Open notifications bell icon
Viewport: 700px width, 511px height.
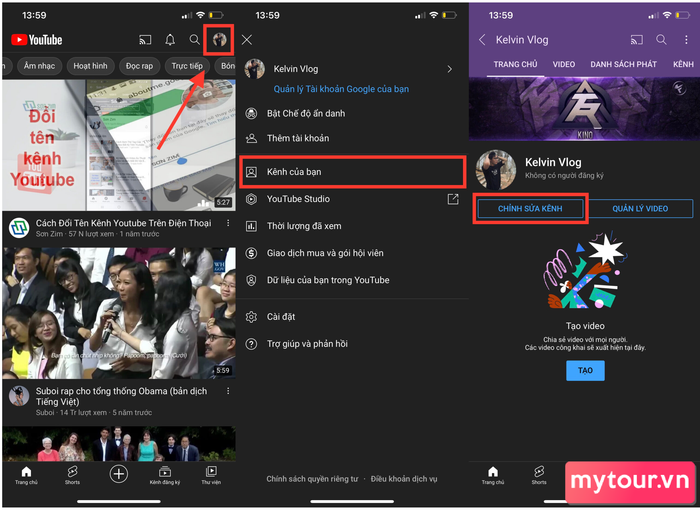[170, 40]
